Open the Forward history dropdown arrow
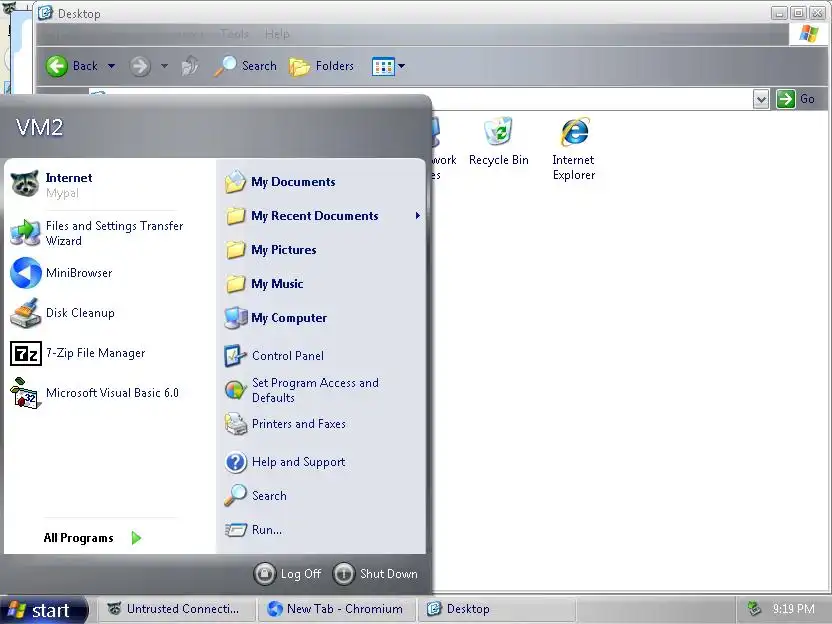832x624 pixels. click(164, 66)
